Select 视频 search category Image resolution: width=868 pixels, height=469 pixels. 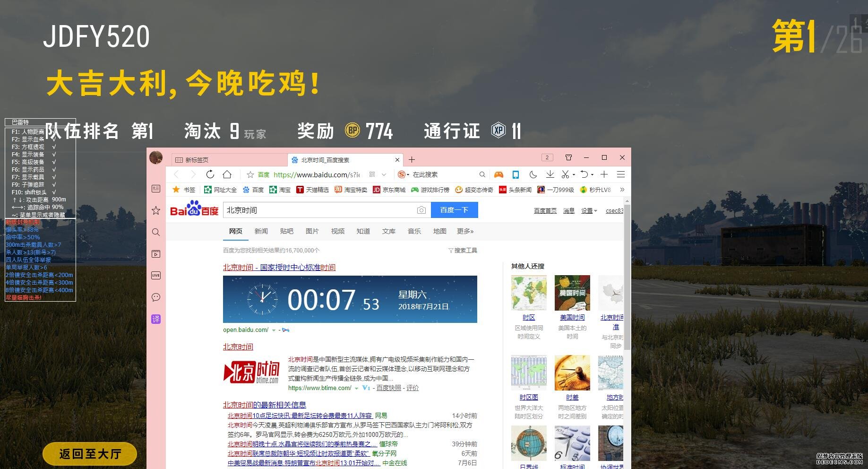tap(337, 231)
